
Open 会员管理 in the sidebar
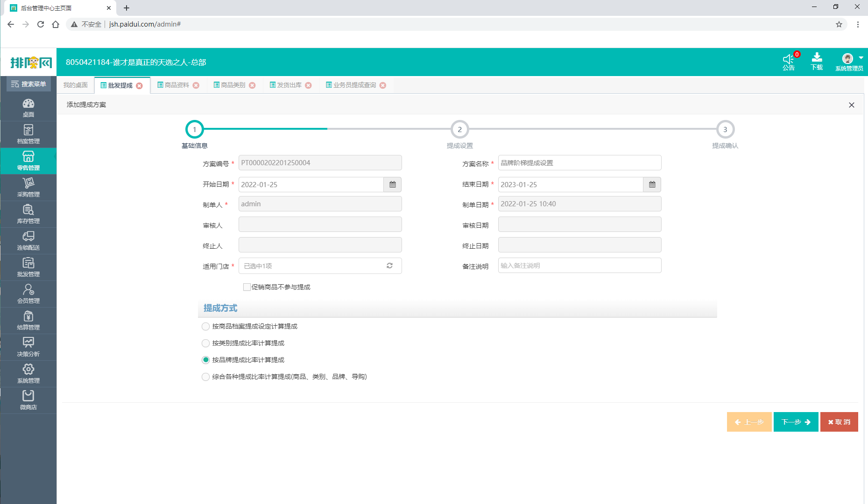28,294
